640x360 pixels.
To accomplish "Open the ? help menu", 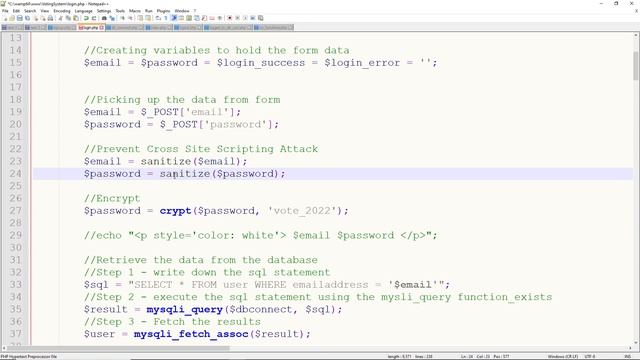I will tap(195, 11).
